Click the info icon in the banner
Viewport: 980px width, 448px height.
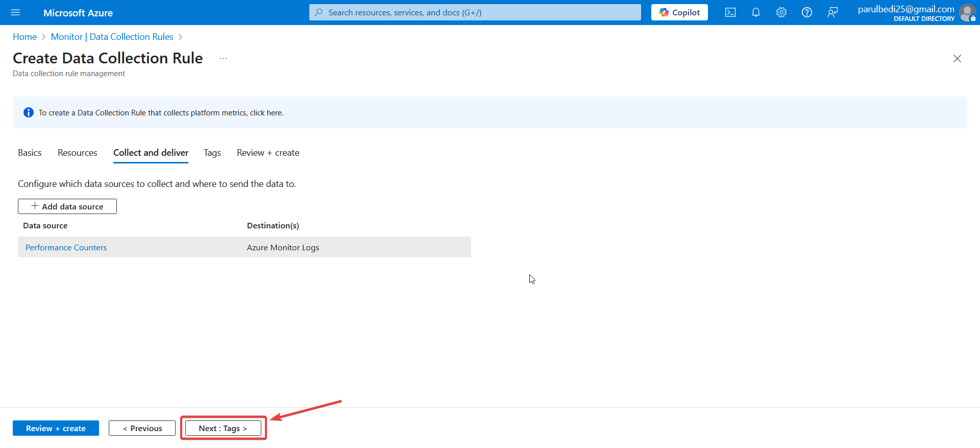pyautogui.click(x=29, y=112)
